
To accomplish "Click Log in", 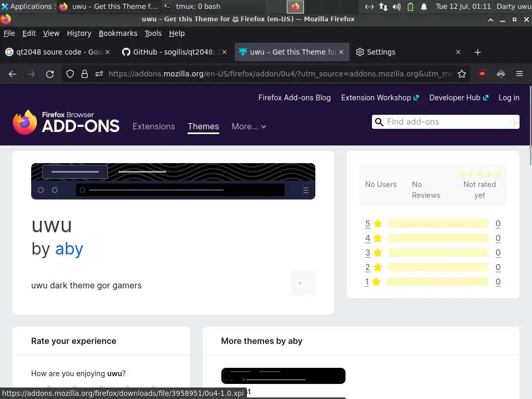I will 509,98.
